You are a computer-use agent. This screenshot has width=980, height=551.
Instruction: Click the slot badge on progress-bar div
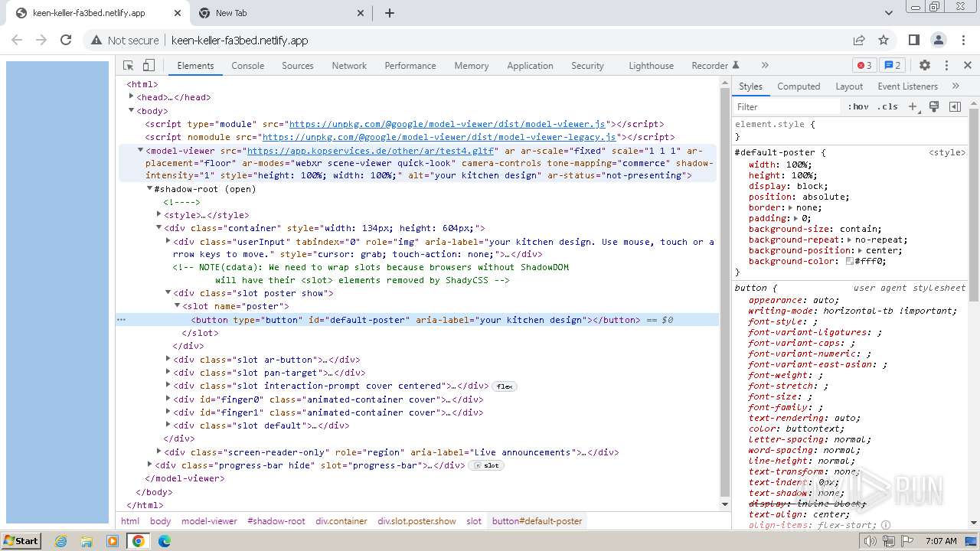(x=487, y=465)
